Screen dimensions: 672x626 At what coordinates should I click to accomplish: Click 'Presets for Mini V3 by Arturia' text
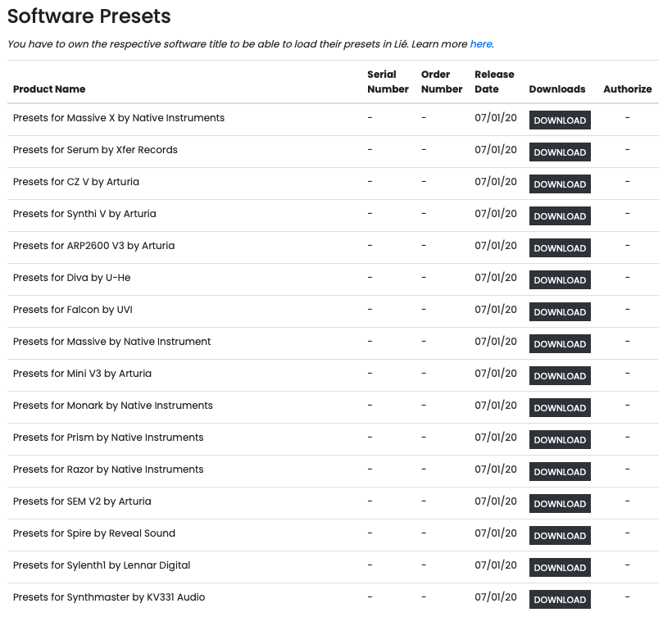pos(82,374)
